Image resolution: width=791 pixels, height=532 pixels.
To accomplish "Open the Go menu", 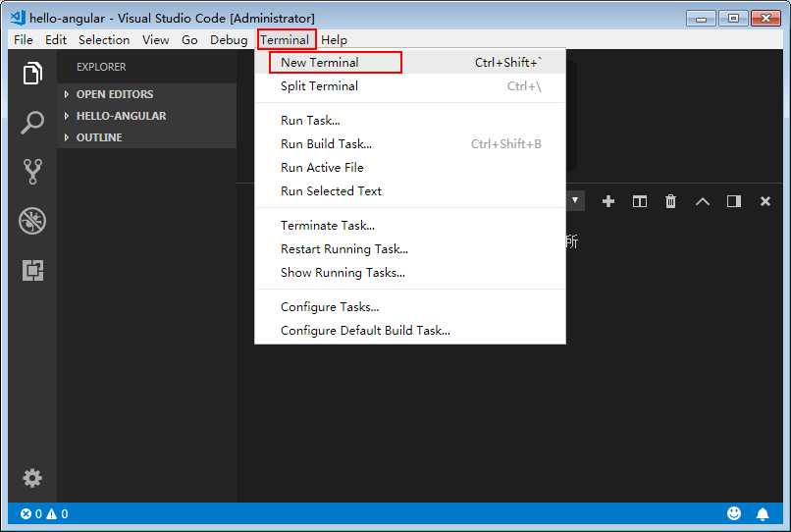I will (189, 40).
